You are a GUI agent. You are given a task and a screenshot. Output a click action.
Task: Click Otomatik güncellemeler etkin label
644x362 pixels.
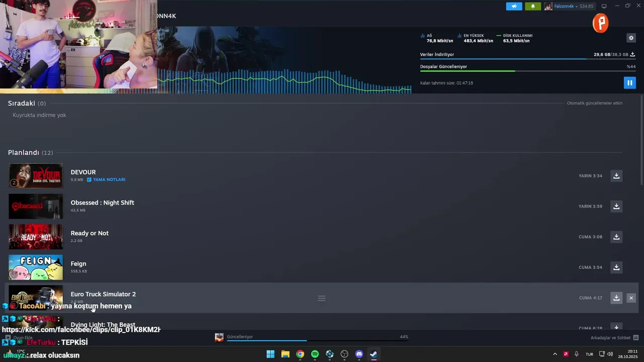(x=595, y=103)
